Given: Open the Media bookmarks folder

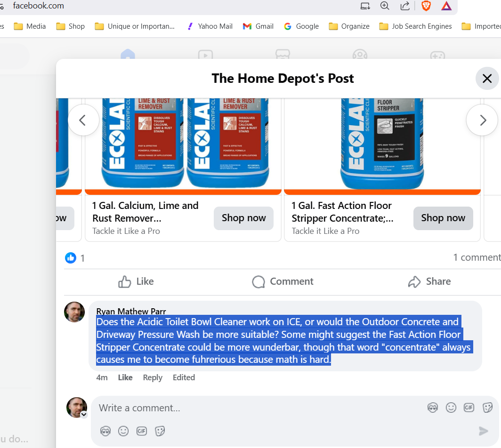Looking at the screenshot, I should pos(30,26).
